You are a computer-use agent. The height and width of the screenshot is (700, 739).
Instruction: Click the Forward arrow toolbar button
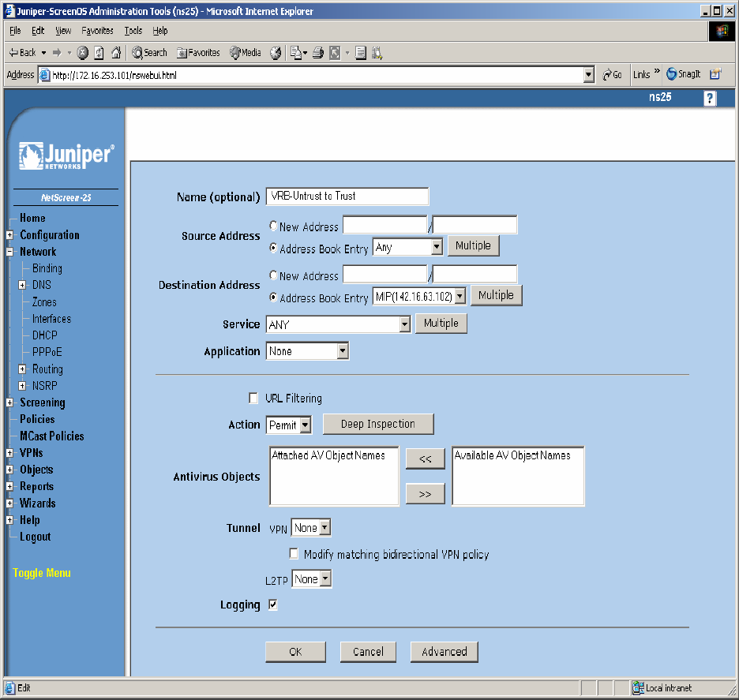(x=57, y=52)
